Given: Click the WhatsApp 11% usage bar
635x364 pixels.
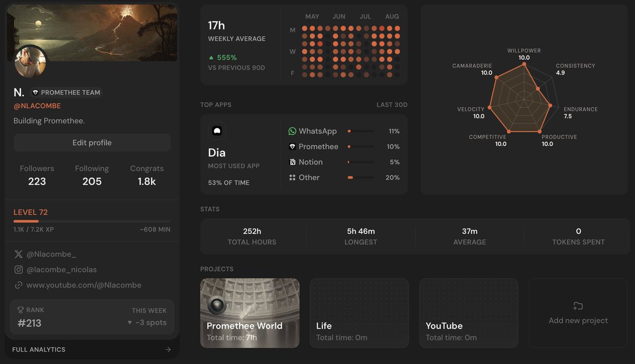Looking at the screenshot, I should (x=361, y=131).
